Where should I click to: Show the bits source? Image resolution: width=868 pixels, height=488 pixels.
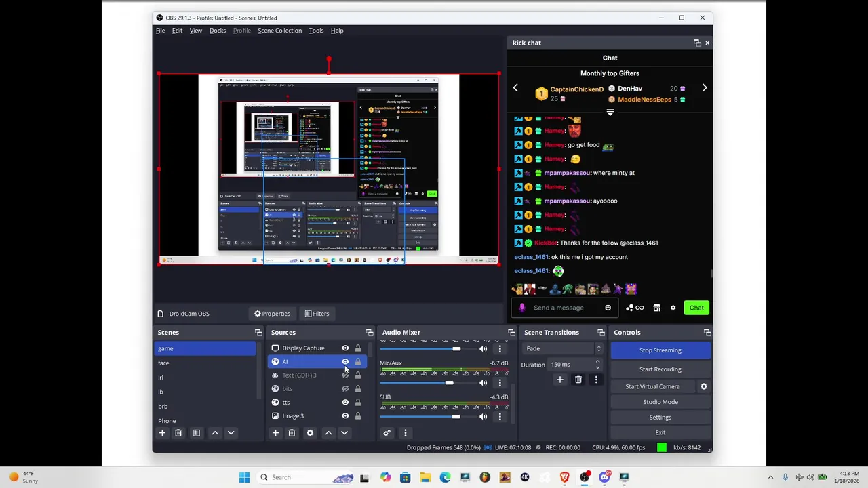point(345,389)
